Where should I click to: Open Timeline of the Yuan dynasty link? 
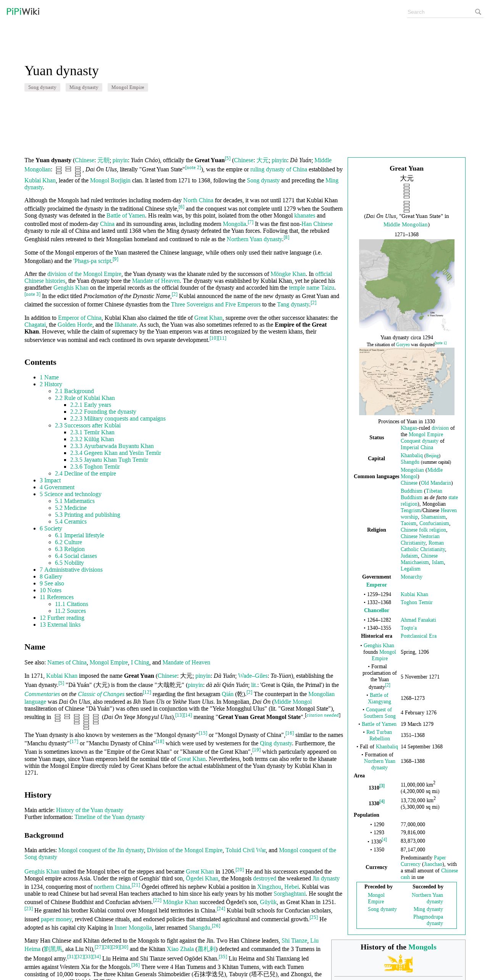click(110, 817)
